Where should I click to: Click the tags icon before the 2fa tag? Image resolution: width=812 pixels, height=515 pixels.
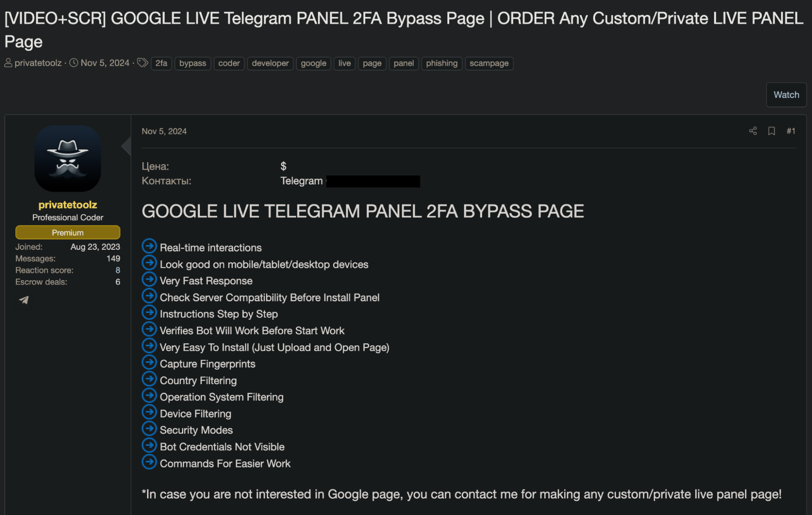pyautogui.click(x=142, y=63)
